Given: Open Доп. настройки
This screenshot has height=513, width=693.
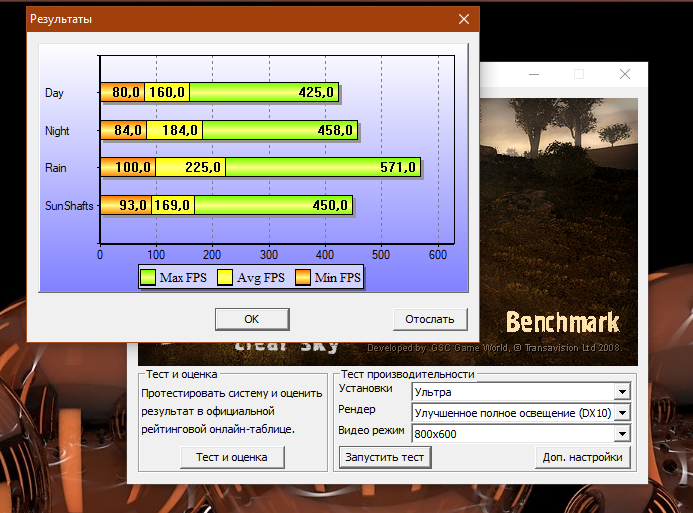Looking at the screenshot, I should click(583, 457).
